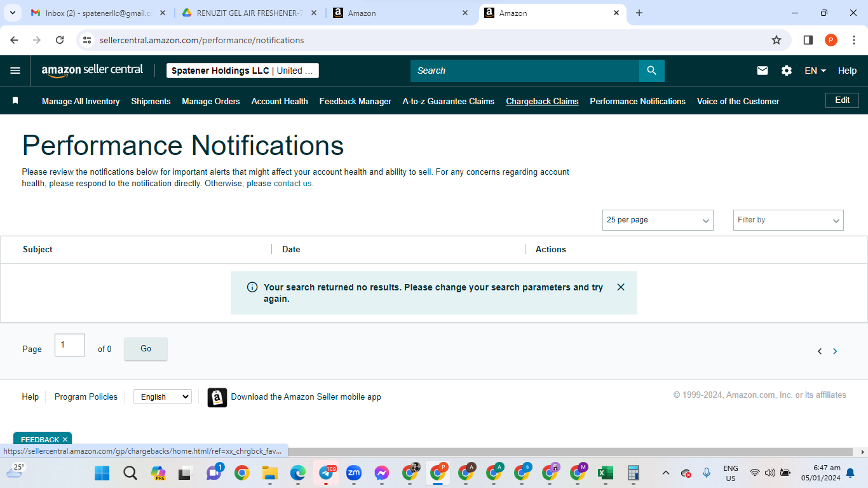
Task: Open Excel from taskbar
Action: [606, 473]
